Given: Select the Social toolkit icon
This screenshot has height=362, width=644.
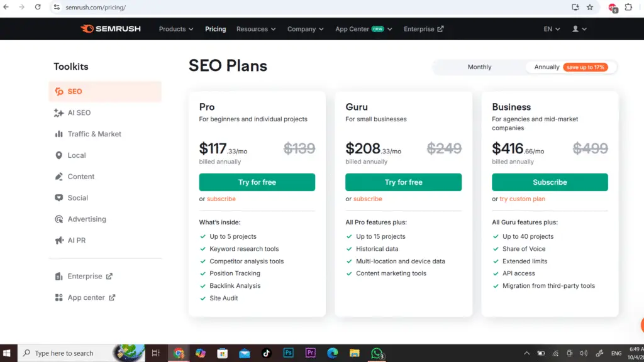Looking at the screenshot, I should pyautogui.click(x=58, y=198).
